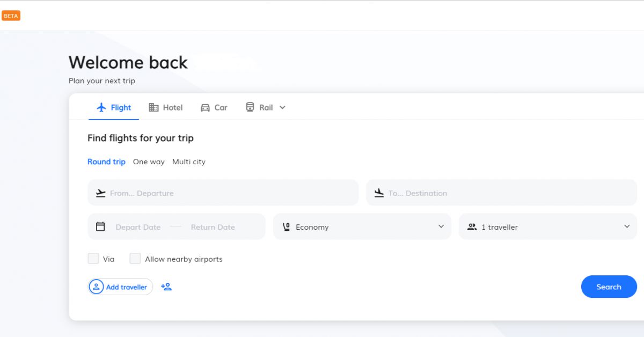Image resolution: width=644 pixels, height=337 pixels.
Task: Click the Add traveller button
Action: click(120, 287)
